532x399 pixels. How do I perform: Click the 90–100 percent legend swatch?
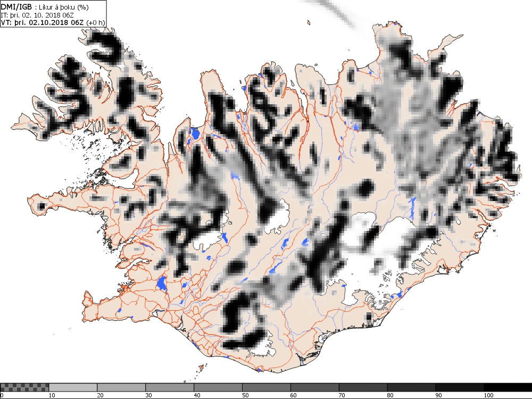coord(460,387)
